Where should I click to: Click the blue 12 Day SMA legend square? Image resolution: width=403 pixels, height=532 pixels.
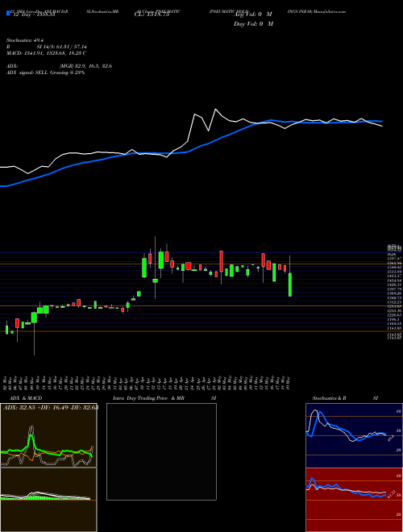pyautogui.click(x=9, y=14)
